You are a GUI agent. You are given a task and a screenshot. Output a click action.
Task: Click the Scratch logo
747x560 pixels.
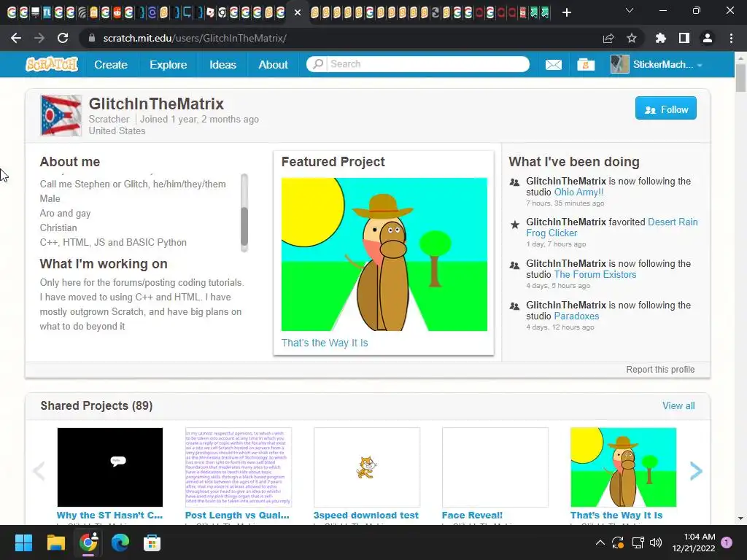[x=52, y=64]
